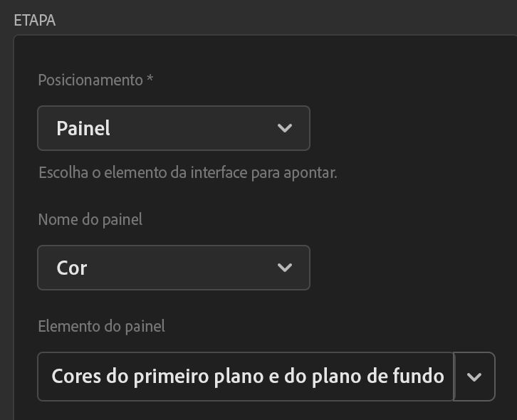517x420 pixels.
Task: Click the Posicionamento field label
Action: 90,80
